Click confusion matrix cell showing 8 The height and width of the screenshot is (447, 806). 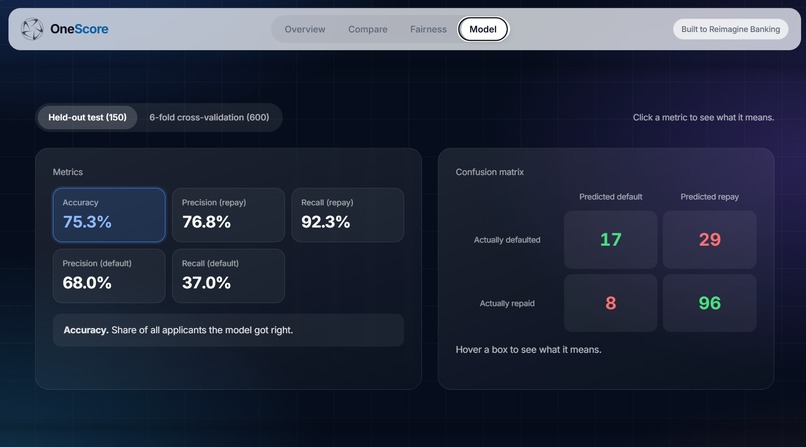(x=611, y=303)
